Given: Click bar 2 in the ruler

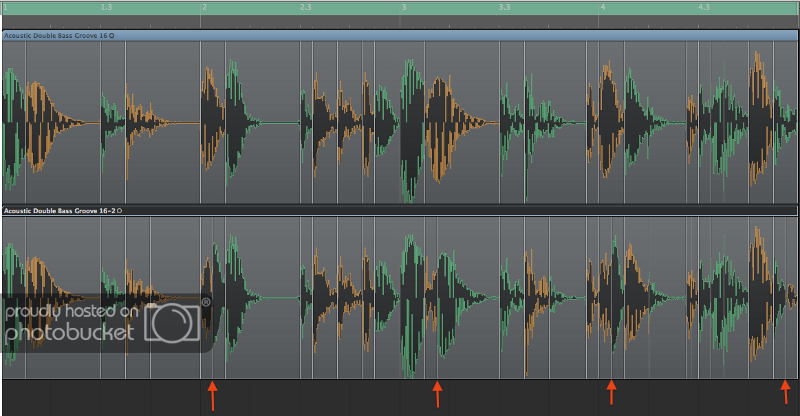Looking at the screenshot, I should coord(205,7).
